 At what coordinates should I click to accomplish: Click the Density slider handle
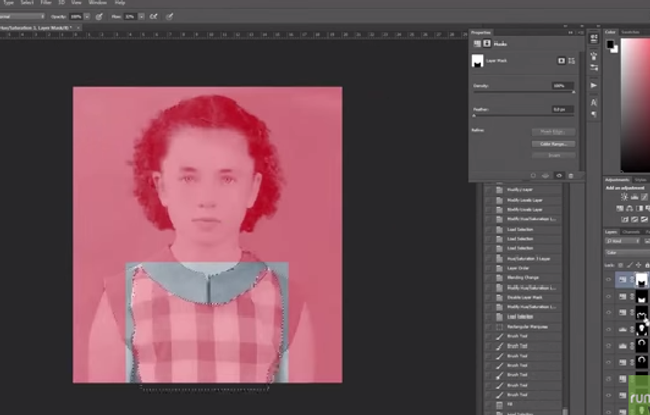tap(574, 92)
